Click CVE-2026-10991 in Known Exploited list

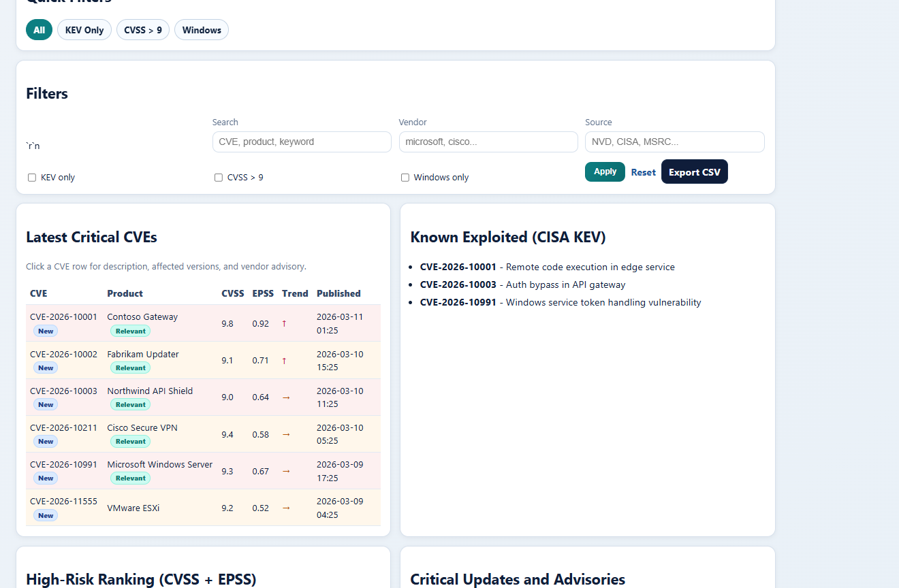click(458, 302)
